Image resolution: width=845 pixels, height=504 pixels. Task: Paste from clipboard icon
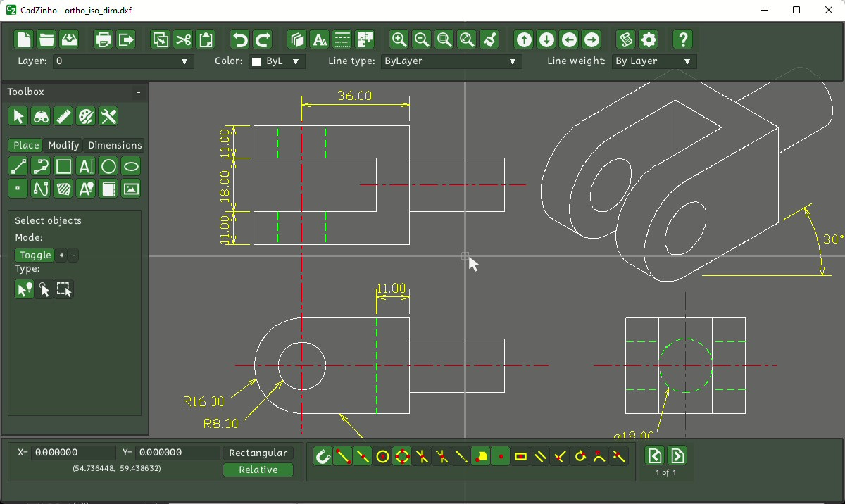click(x=206, y=39)
